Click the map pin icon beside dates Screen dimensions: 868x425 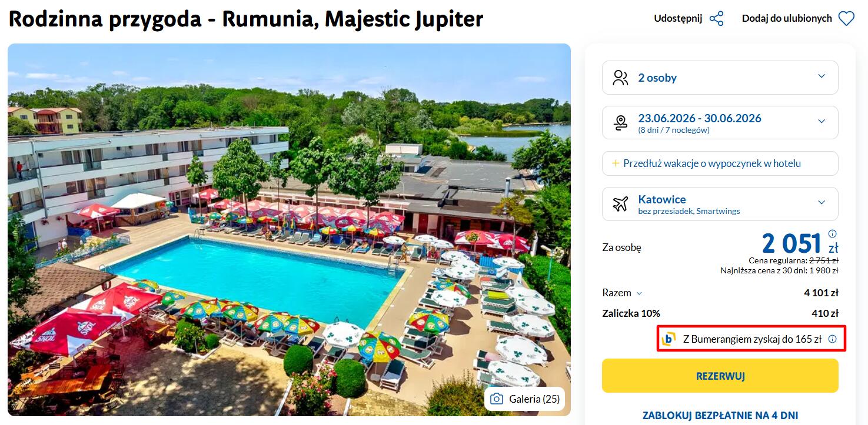tap(620, 122)
